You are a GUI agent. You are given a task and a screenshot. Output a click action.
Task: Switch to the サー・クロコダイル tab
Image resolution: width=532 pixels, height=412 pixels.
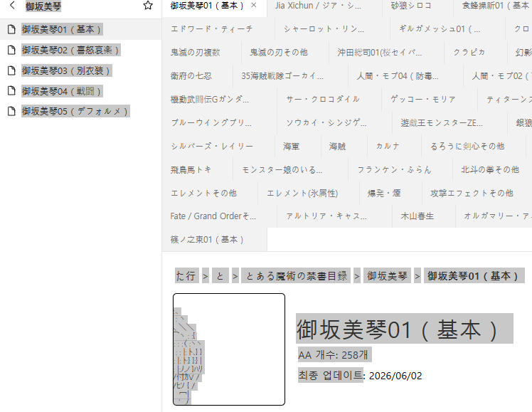329,99
